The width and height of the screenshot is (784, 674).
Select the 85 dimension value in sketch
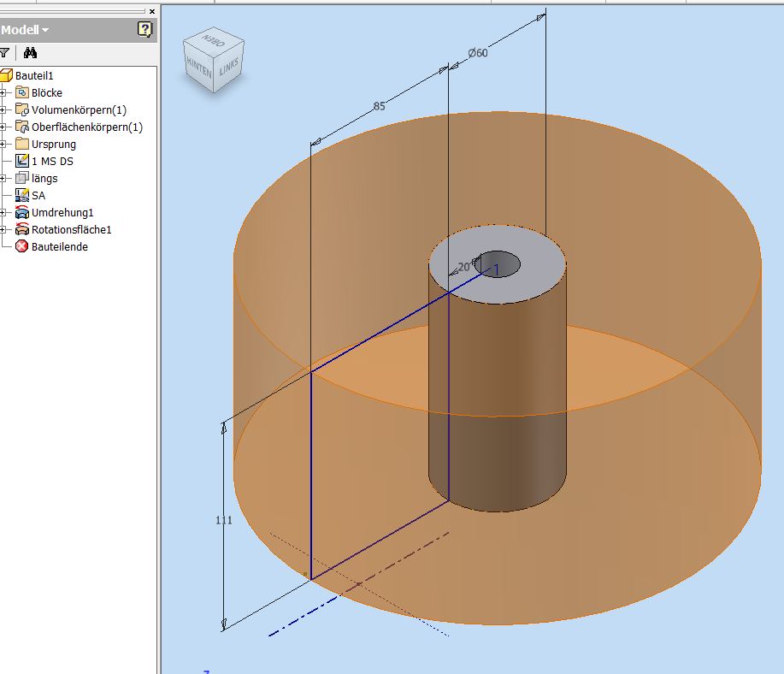click(x=379, y=107)
